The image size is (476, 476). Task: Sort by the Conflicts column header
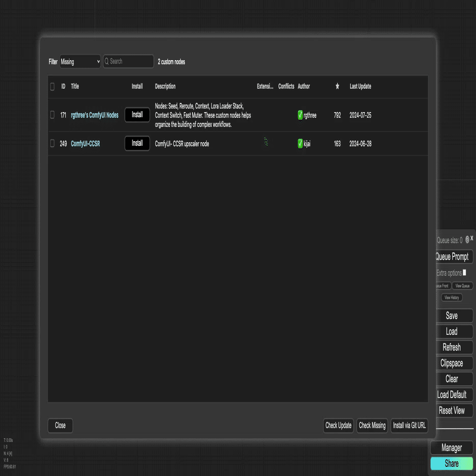286,86
